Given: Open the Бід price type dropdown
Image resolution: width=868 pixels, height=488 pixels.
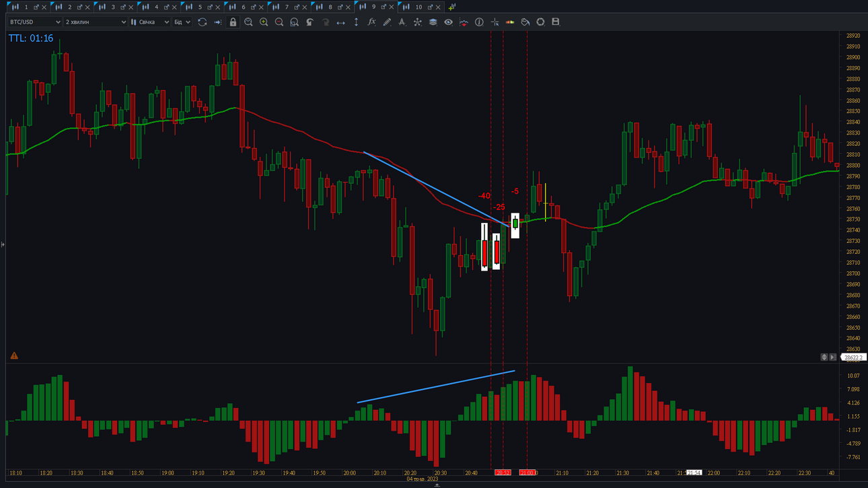Looking at the screenshot, I should pos(182,22).
